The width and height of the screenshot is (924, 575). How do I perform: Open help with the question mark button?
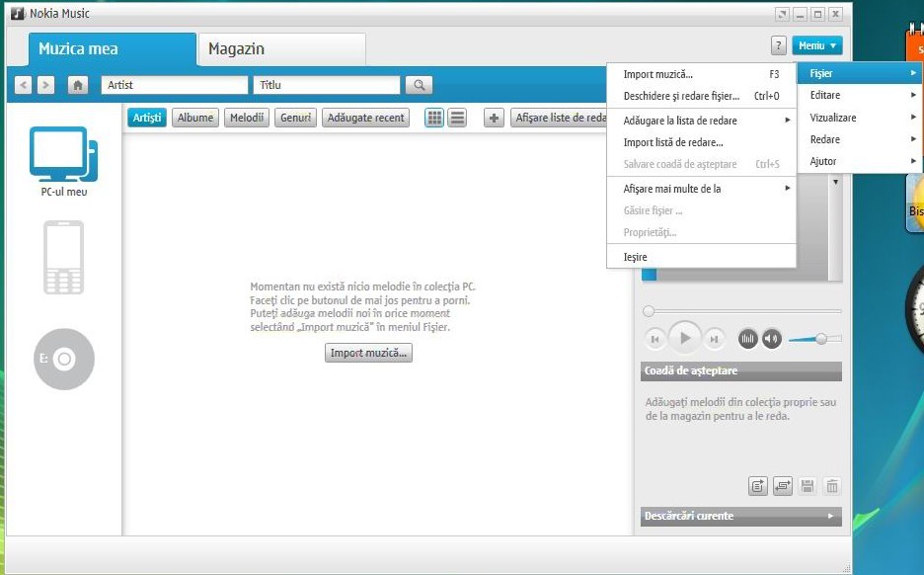tap(779, 45)
